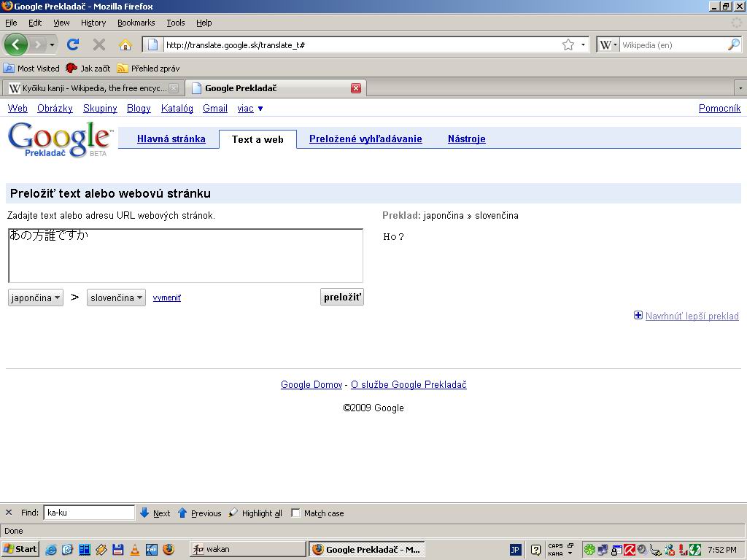
Task: Open the Tools menu
Action: [x=175, y=23]
